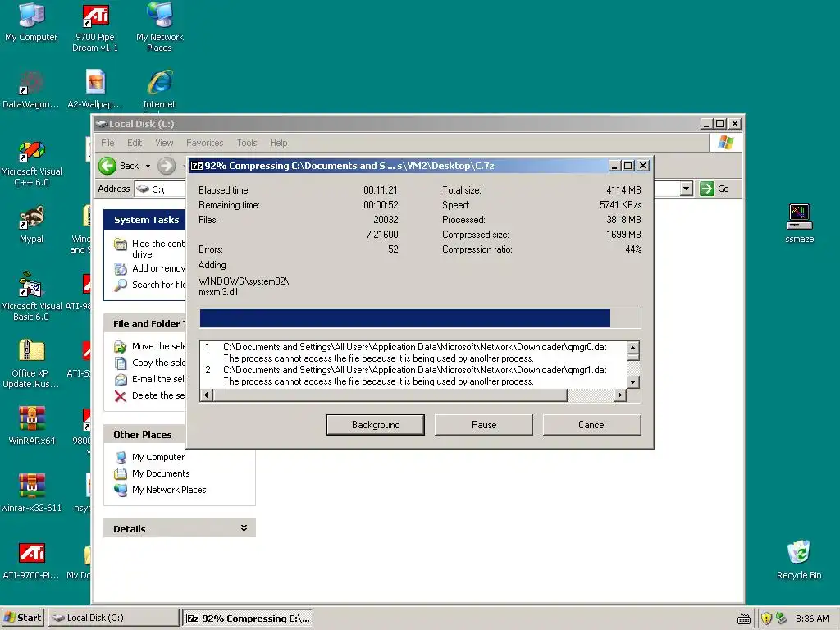
Task: Select the WinRARx64 desktop icon
Action: coord(31,426)
